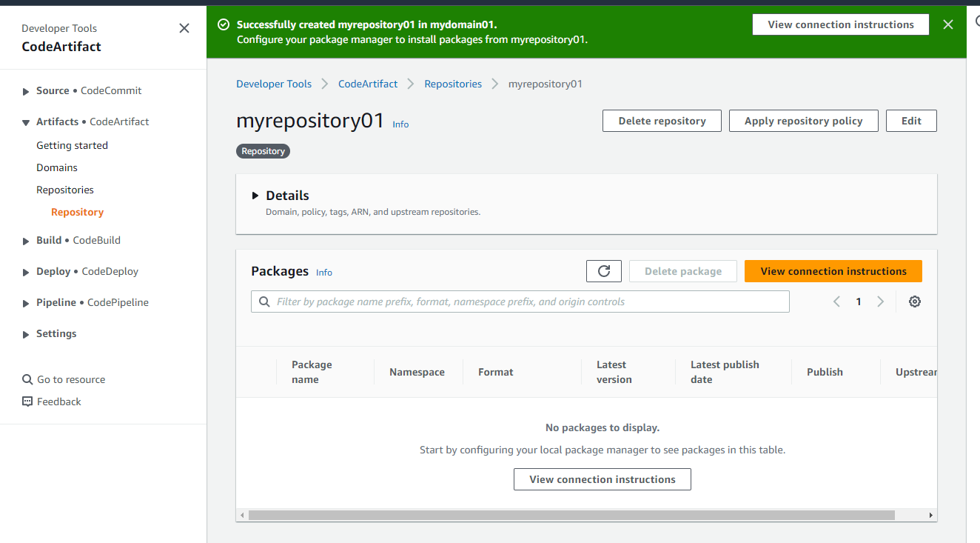Click the Package name column header

click(x=312, y=372)
